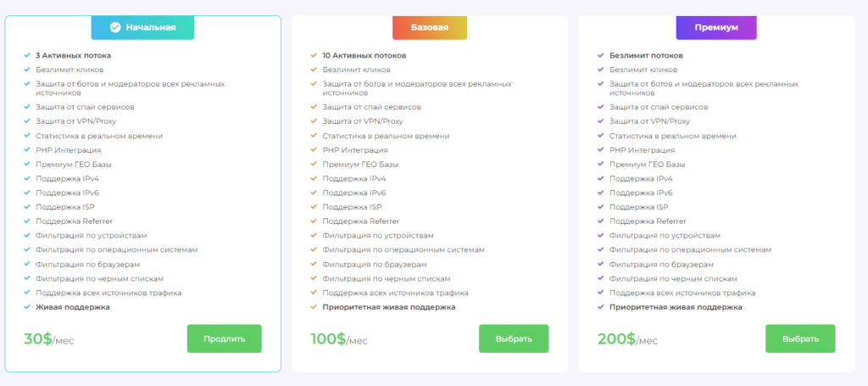Image resolution: width=868 pixels, height=386 pixels.
Task: Click orange checkmark beside 10 Активных потоков
Action: tap(314, 55)
